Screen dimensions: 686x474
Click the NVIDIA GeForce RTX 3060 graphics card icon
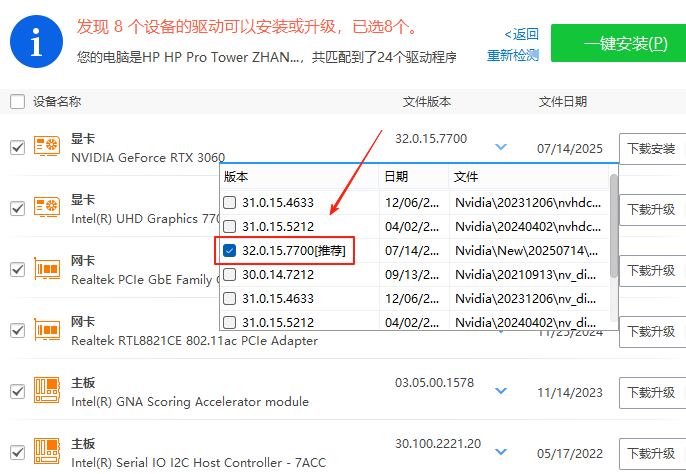tap(48, 148)
